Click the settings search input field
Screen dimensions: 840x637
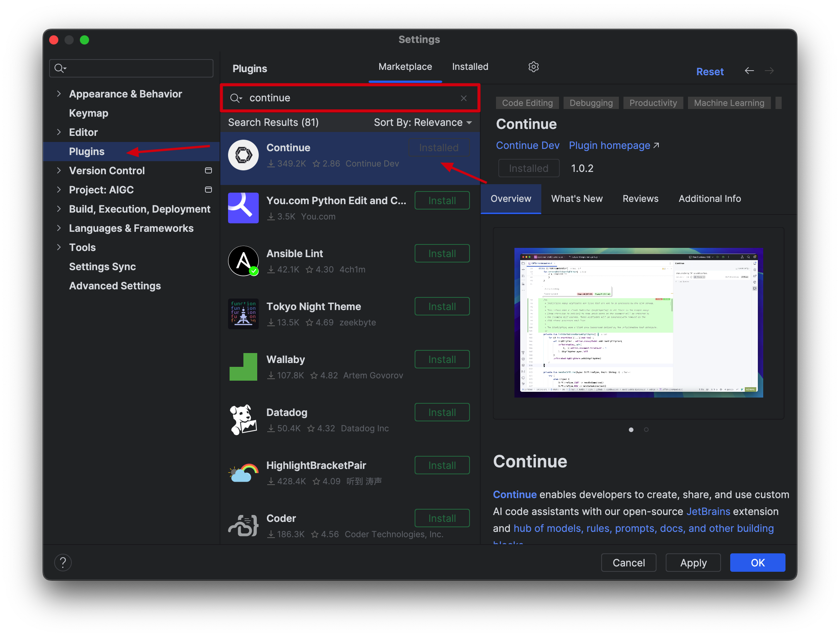tap(131, 68)
